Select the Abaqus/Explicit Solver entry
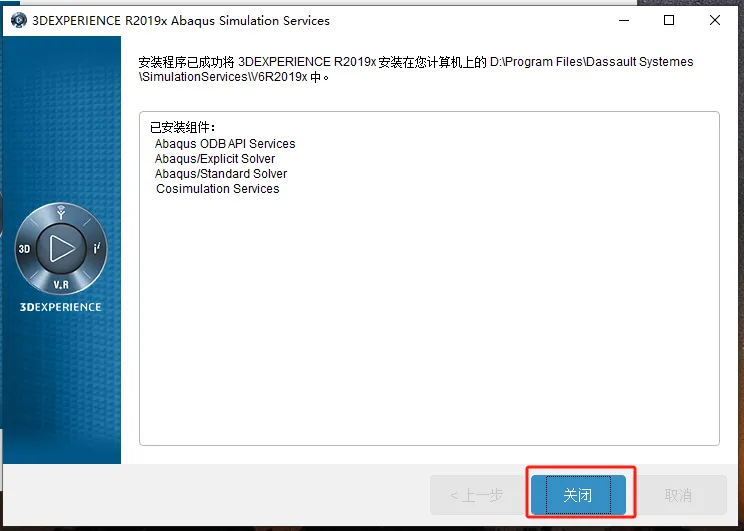The image size is (744, 531). coord(215,158)
